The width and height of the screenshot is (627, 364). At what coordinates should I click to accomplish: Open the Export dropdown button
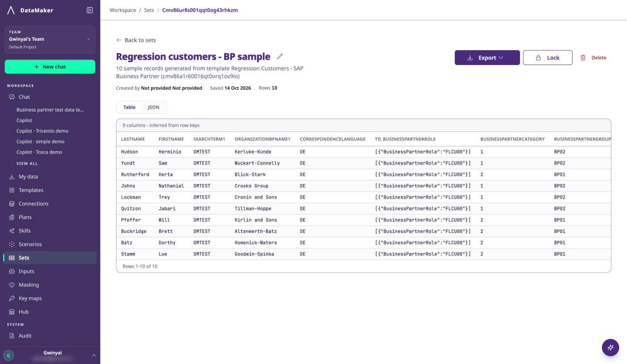click(x=487, y=58)
